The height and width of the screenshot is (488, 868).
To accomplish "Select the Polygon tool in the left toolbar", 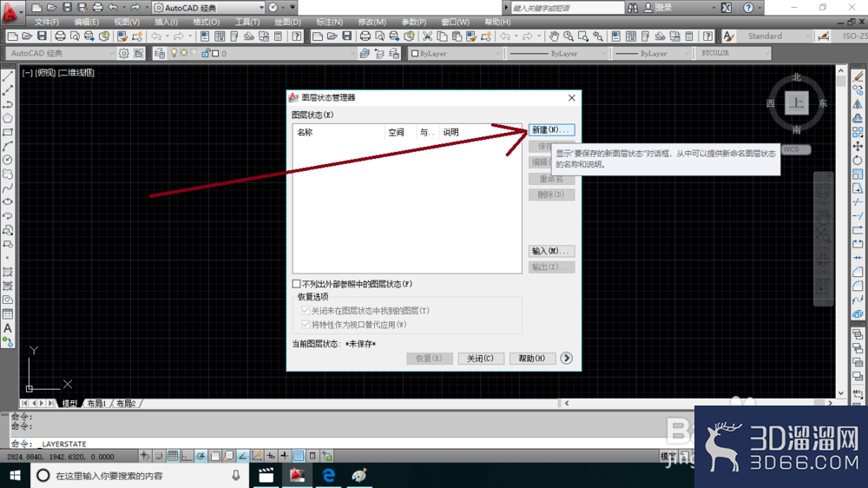I will point(8,118).
